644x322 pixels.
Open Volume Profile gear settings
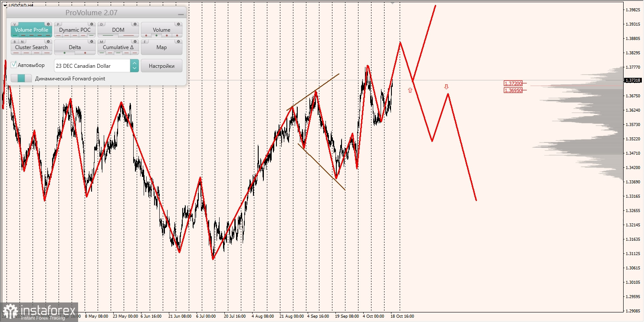tap(48, 24)
